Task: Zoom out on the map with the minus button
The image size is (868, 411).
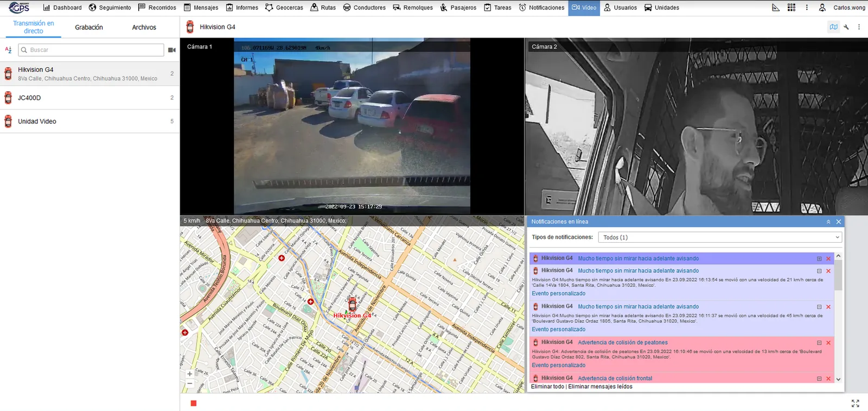Action: [x=189, y=383]
